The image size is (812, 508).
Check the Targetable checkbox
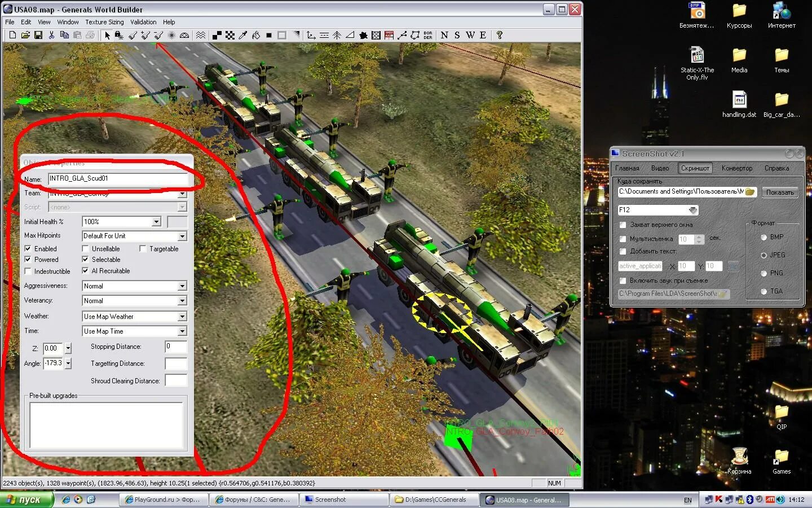click(143, 248)
